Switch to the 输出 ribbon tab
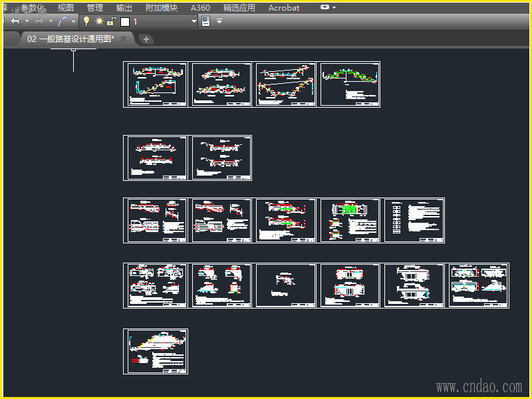This screenshot has width=532, height=399. [x=124, y=8]
